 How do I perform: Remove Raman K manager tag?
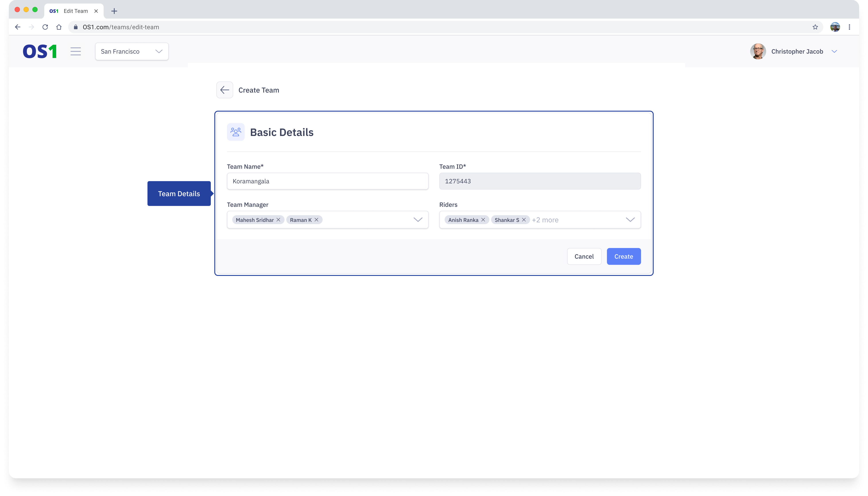(316, 220)
